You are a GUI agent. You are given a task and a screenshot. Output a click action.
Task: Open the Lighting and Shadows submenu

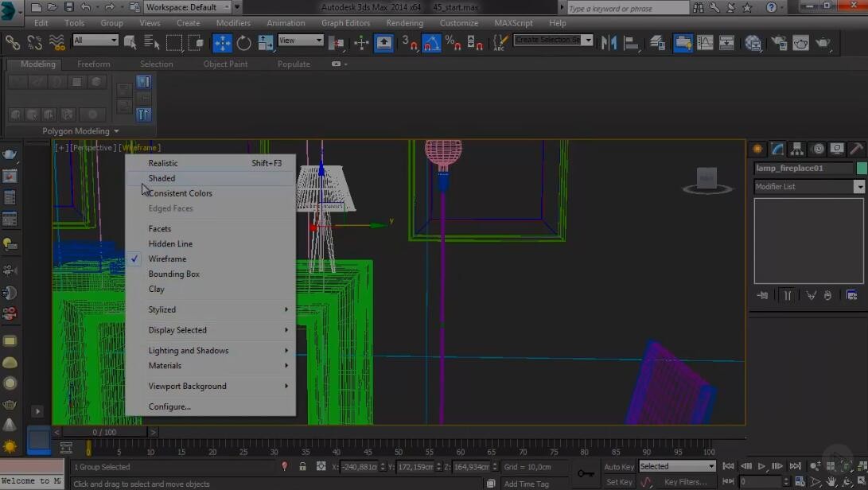[x=210, y=351]
